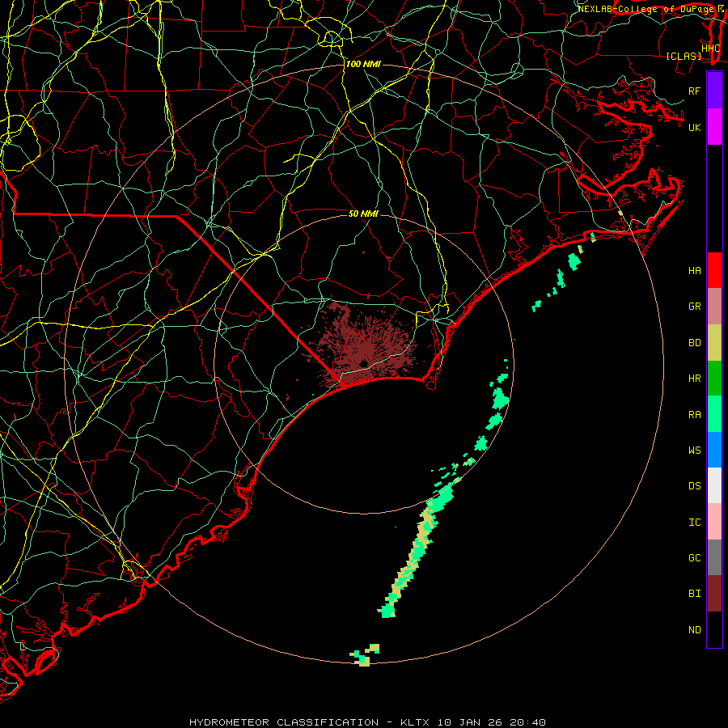
Task: Click the HR legend label
Action: click(x=694, y=379)
